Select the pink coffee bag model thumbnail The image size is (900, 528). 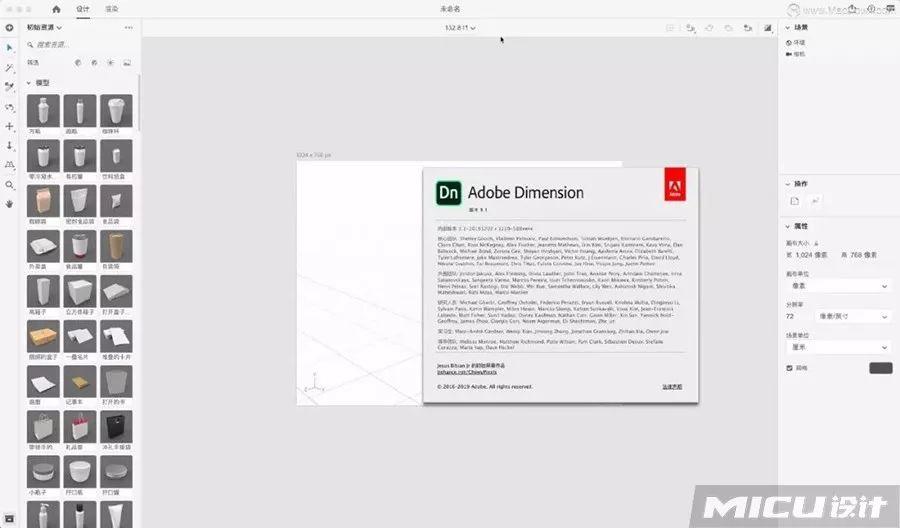(x=43, y=201)
